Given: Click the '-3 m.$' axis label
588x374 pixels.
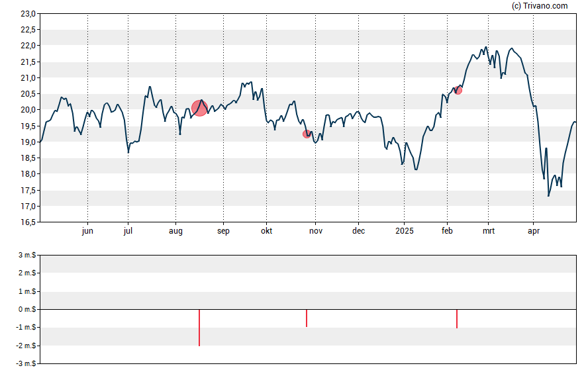Looking at the screenshot, I should click(x=26, y=363).
